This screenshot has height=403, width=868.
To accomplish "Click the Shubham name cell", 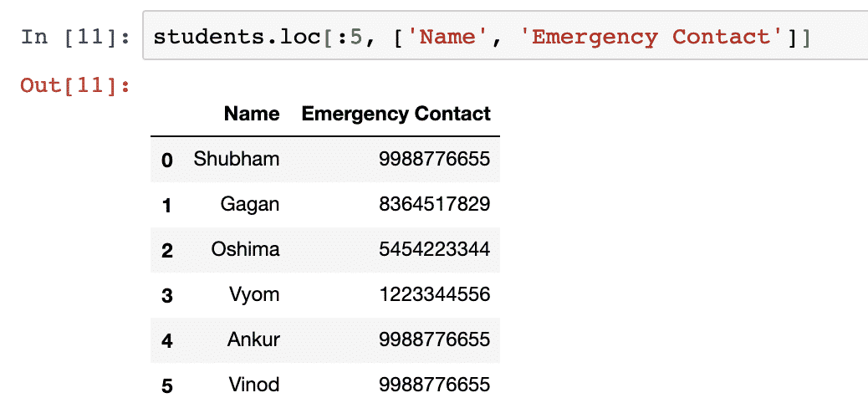I will click(x=237, y=160).
